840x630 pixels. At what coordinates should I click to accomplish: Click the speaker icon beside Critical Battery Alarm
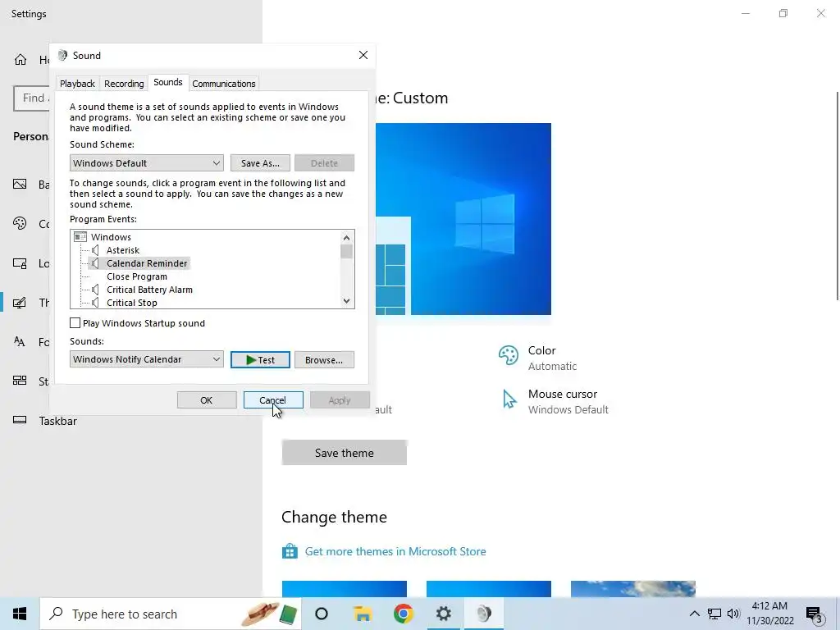click(95, 290)
